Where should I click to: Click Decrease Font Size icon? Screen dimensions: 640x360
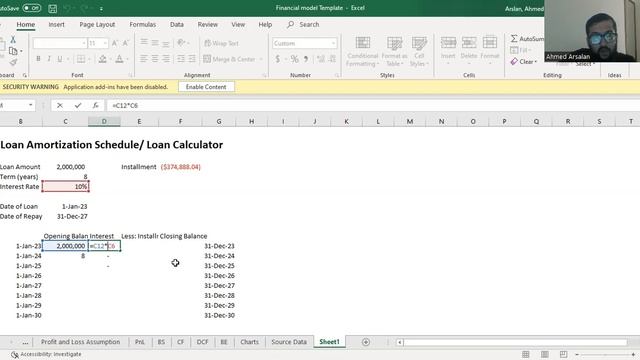[126, 43]
